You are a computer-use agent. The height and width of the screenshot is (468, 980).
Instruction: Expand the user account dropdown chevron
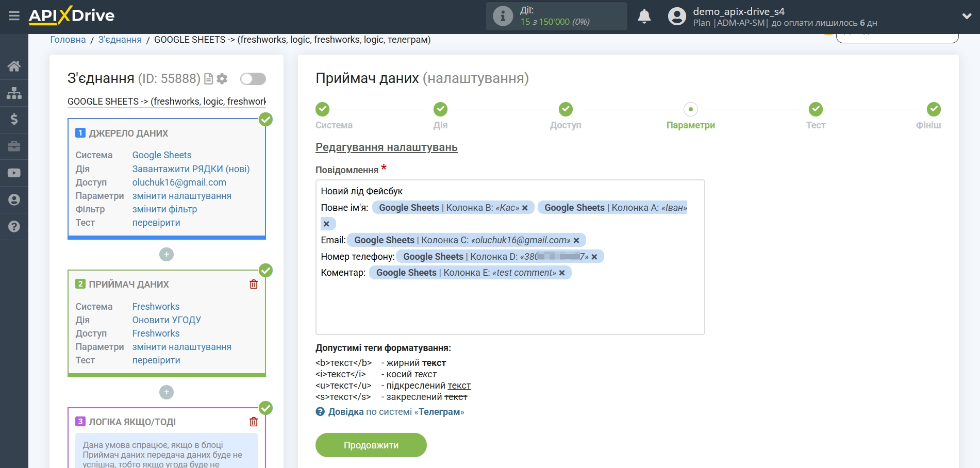click(967, 16)
